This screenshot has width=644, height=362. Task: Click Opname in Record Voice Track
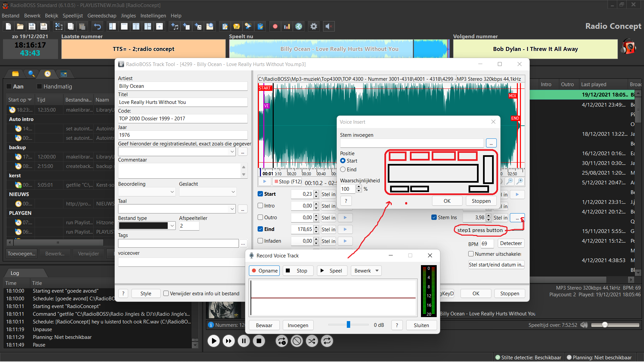click(x=264, y=270)
